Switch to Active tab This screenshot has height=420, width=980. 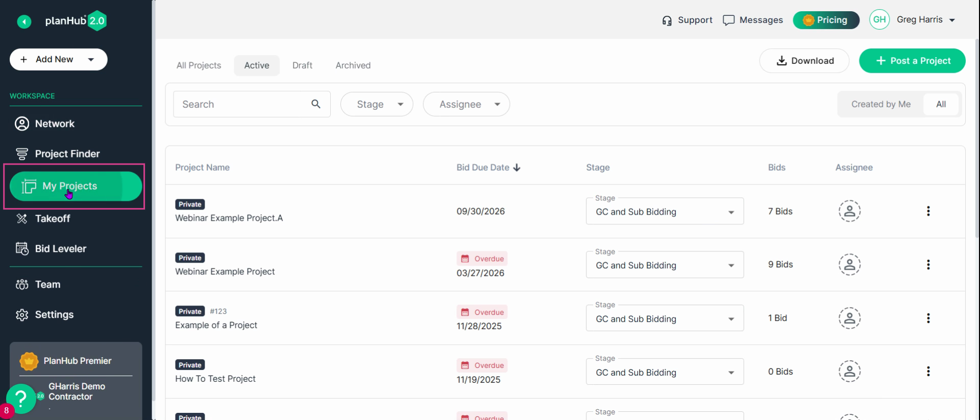click(257, 65)
